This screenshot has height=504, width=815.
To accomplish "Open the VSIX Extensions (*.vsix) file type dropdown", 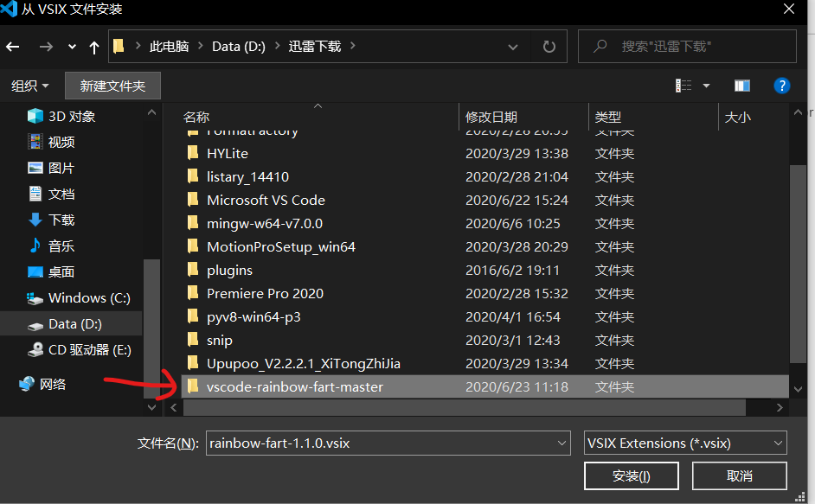I will click(x=685, y=443).
